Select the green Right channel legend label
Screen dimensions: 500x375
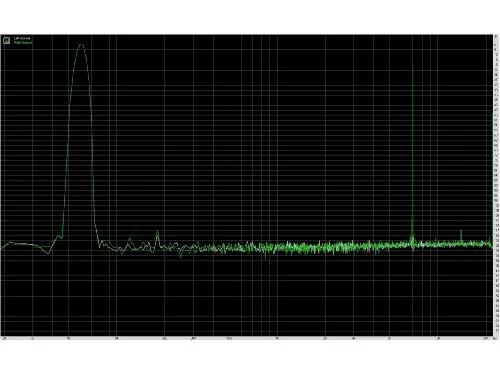(x=23, y=43)
